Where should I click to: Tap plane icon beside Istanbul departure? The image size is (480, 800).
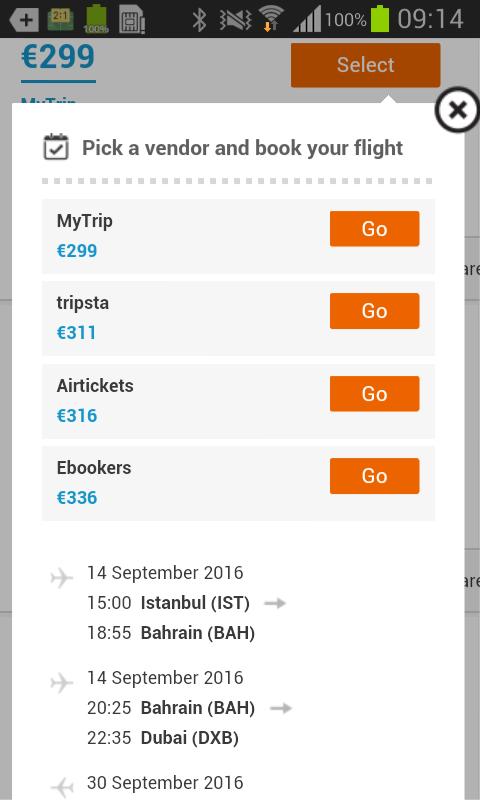(62, 578)
